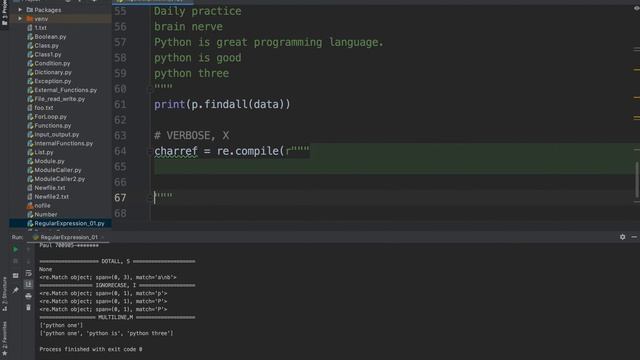Expand the venv folder arrow

click(20, 18)
